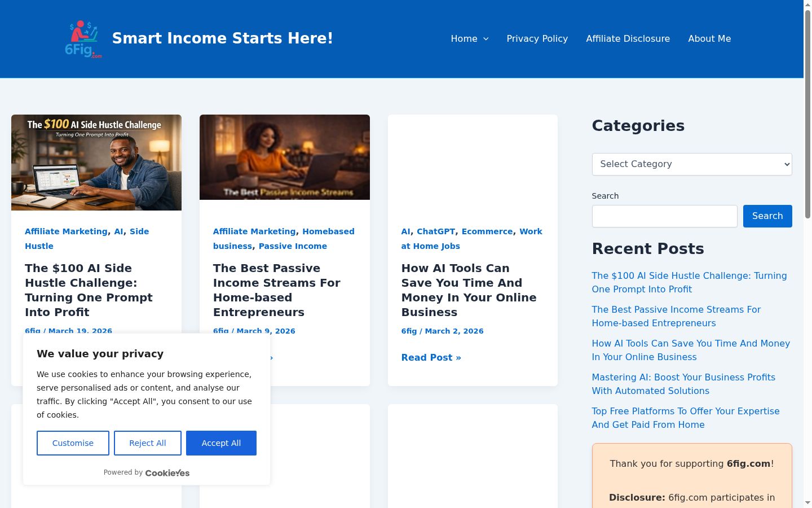
Task: Open recent post Top Free Platforms To Offer Expertise
Action: pyautogui.click(x=686, y=418)
